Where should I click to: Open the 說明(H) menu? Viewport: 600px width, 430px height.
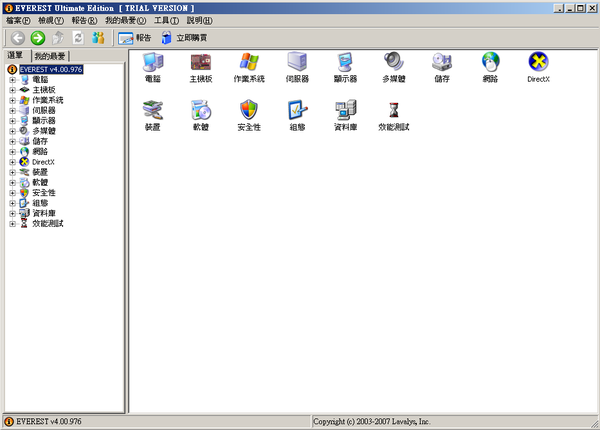(x=199, y=20)
